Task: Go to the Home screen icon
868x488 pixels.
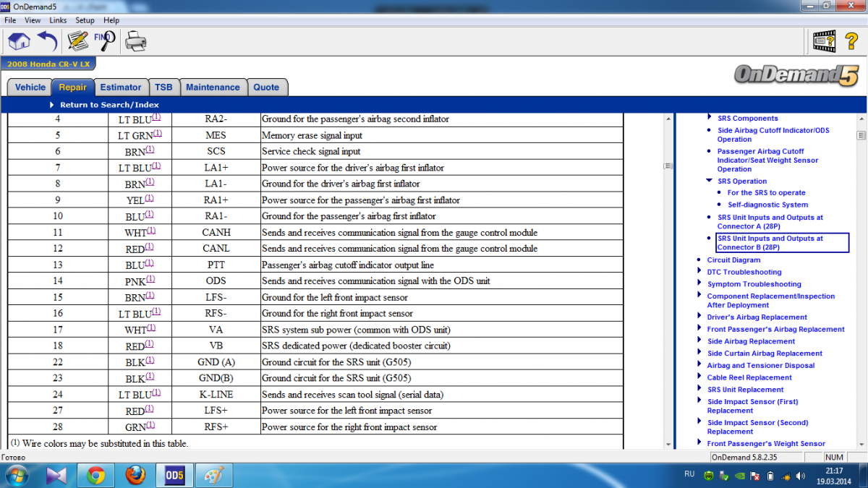Action: tap(19, 41)
